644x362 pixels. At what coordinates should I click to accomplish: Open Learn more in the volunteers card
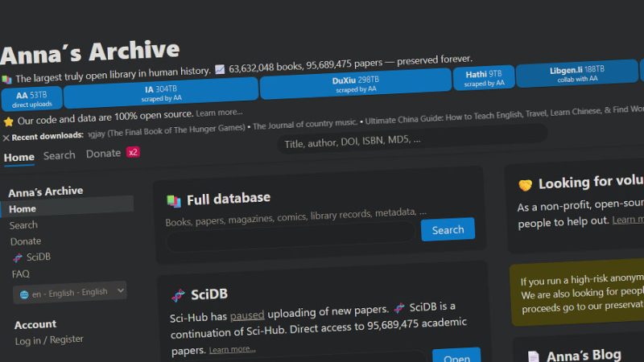[628, 220]
